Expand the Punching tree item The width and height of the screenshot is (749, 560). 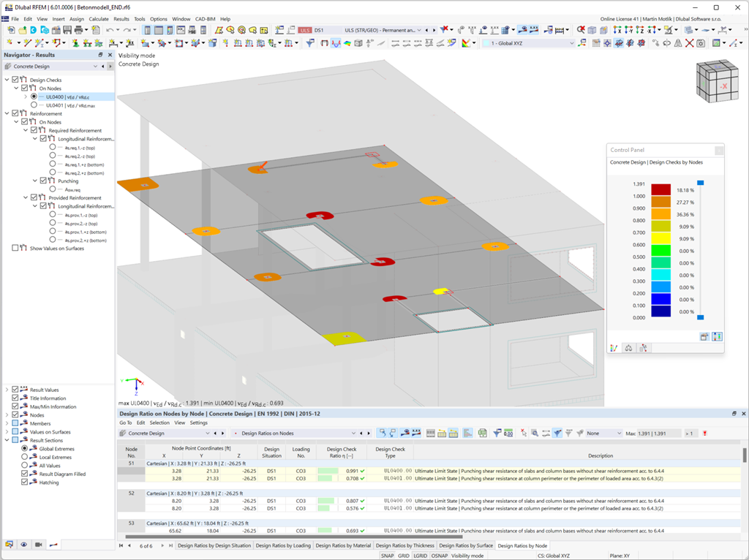(x=35, y=180)
